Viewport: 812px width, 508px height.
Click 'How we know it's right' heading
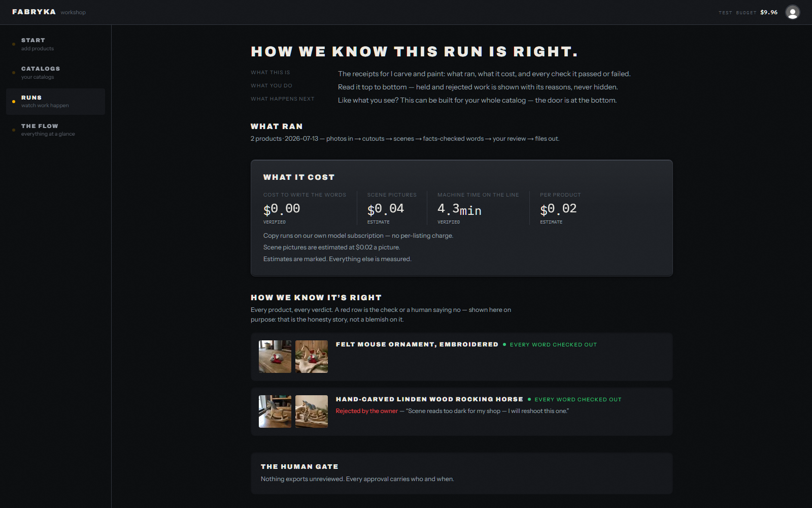click(x=316, y=298)
